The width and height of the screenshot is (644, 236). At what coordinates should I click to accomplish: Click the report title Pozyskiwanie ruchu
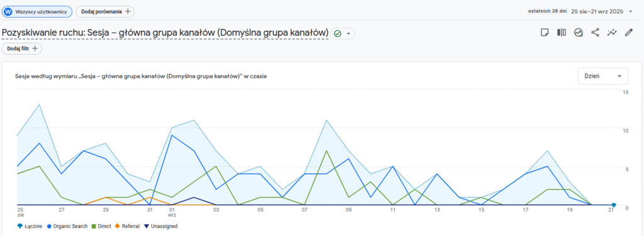[x=165, y=33]
